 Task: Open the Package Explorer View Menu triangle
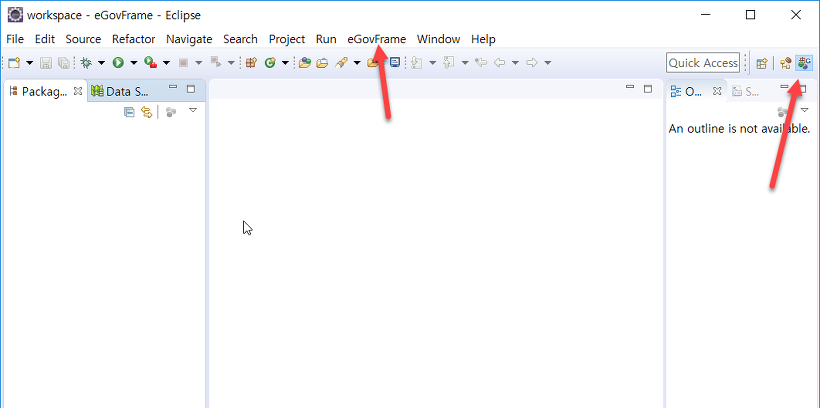coord(193,111)
